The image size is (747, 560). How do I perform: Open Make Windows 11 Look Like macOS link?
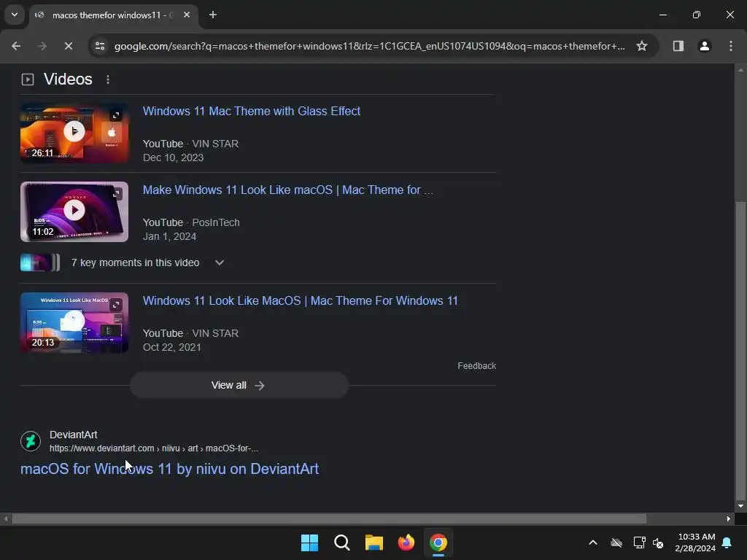(x=288, y=190)
